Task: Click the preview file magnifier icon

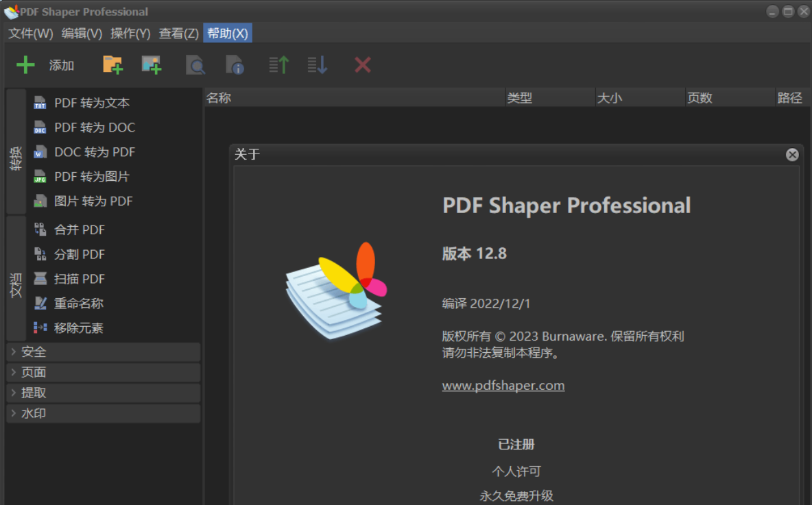Action: point(195,65)
